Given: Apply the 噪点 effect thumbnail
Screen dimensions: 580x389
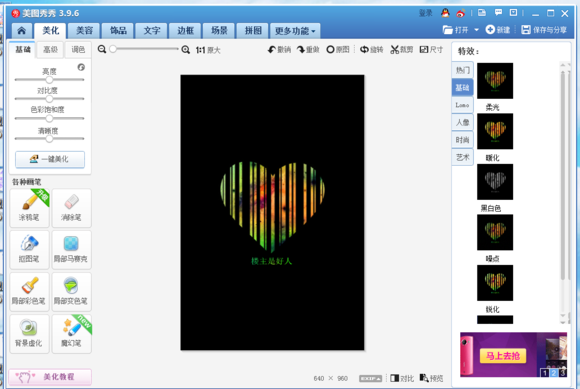Looking at the screenshot, I should point(495,232).
